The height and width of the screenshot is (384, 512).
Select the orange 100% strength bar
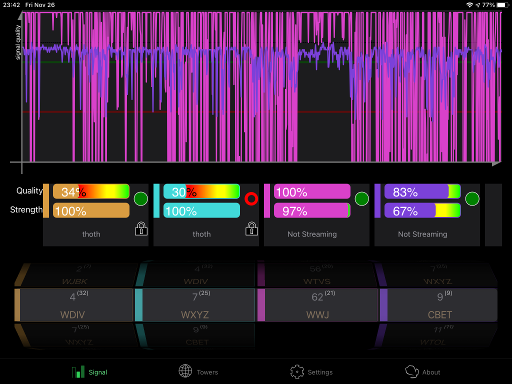(x=91, y=211)
